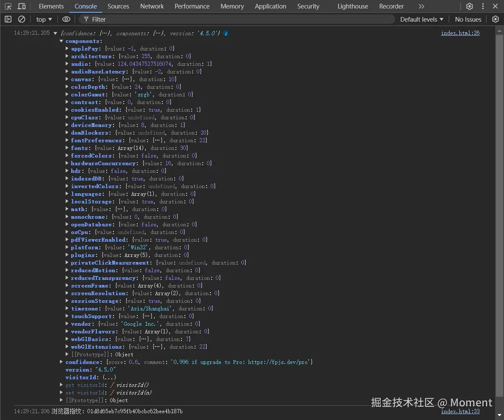Select the version "4.5.0" value
Screen dimensions: 504x420
point(105,369)
